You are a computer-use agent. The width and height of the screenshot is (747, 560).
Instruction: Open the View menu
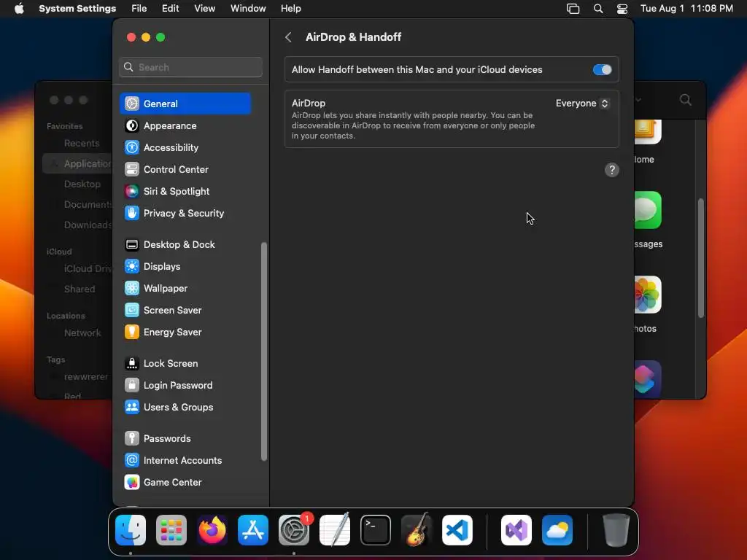point(204,9)
